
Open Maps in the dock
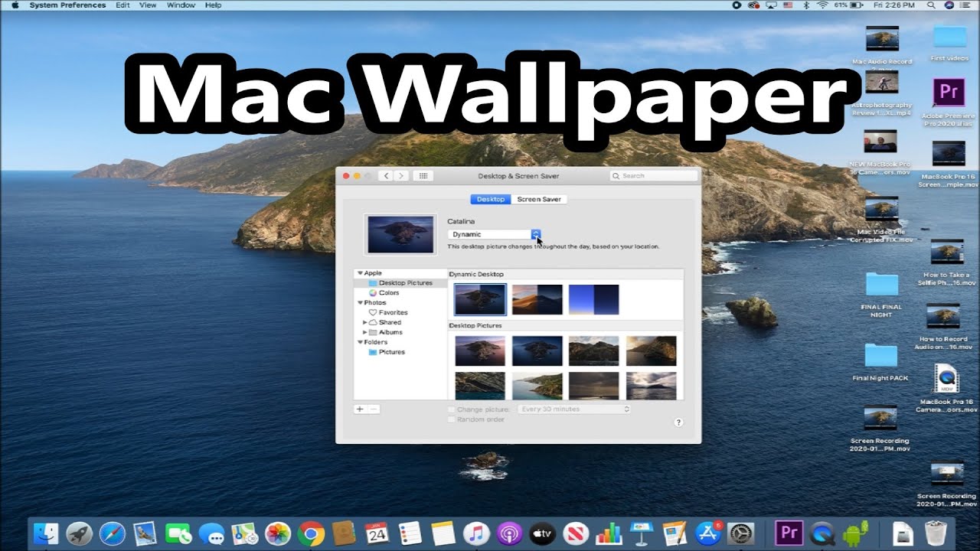tap(244, 533)
